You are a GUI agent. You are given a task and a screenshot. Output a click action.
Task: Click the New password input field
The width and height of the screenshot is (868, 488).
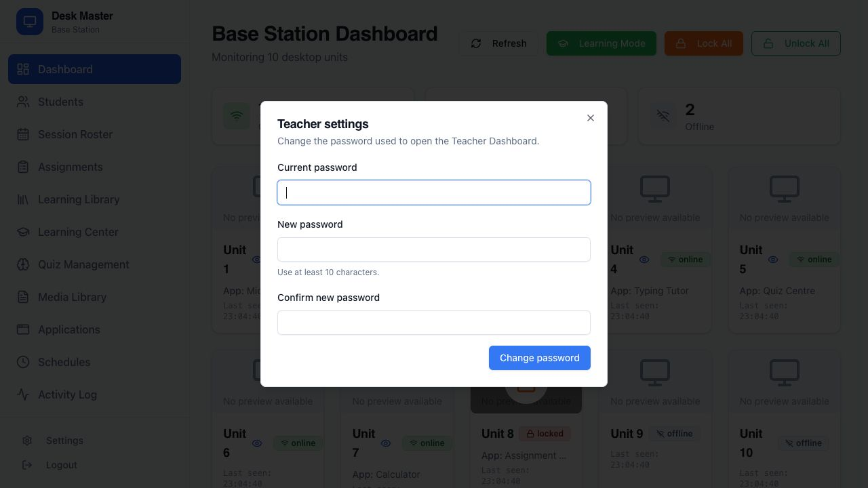434,249
